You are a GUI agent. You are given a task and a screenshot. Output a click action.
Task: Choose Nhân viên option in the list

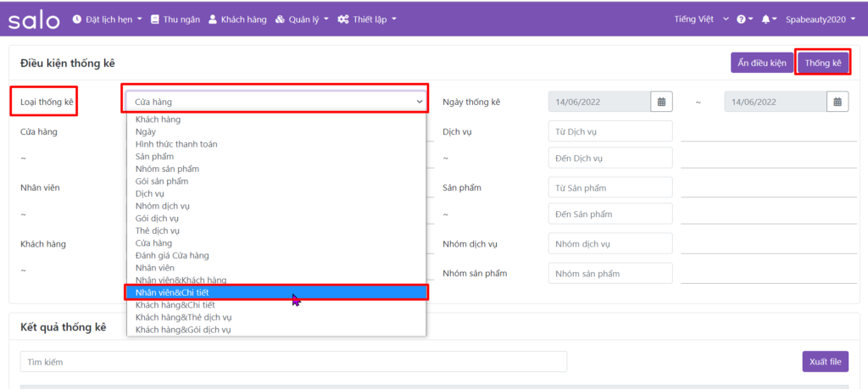pyautogui.click(x=276, y=268)
